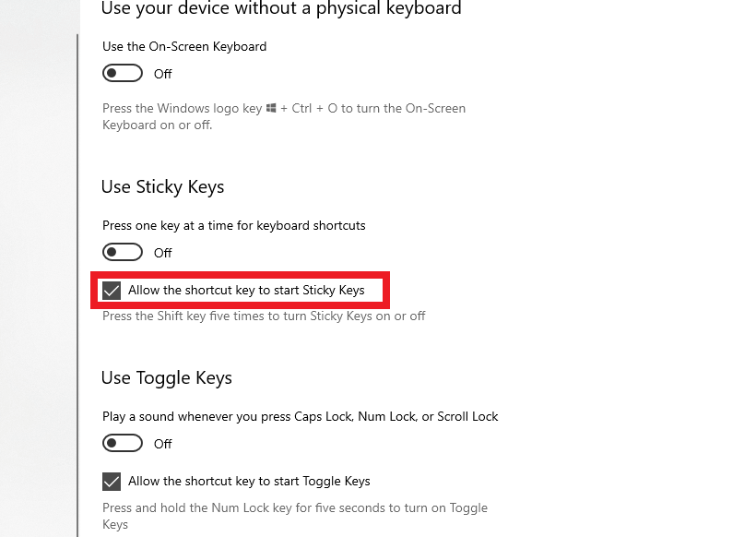Click the highlighted Sticky Keys shortcut checkbox
This screenshot has height=537, width=756.
(112, 290)
